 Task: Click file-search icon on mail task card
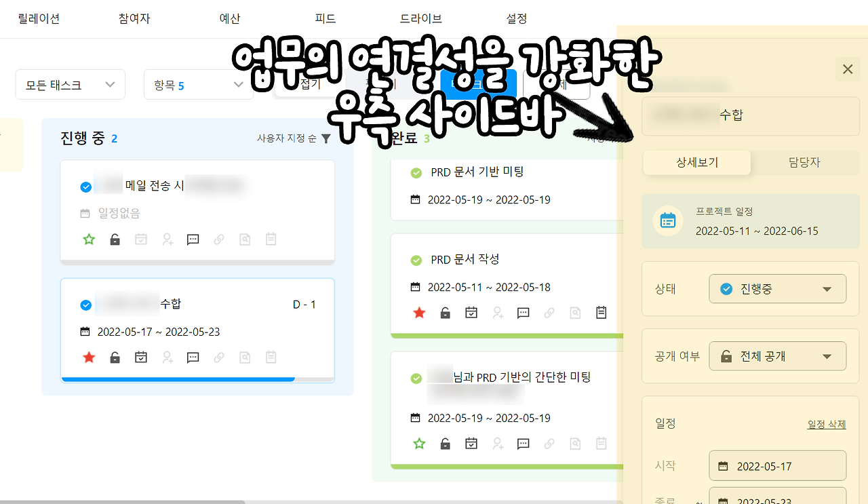[245, 239]
